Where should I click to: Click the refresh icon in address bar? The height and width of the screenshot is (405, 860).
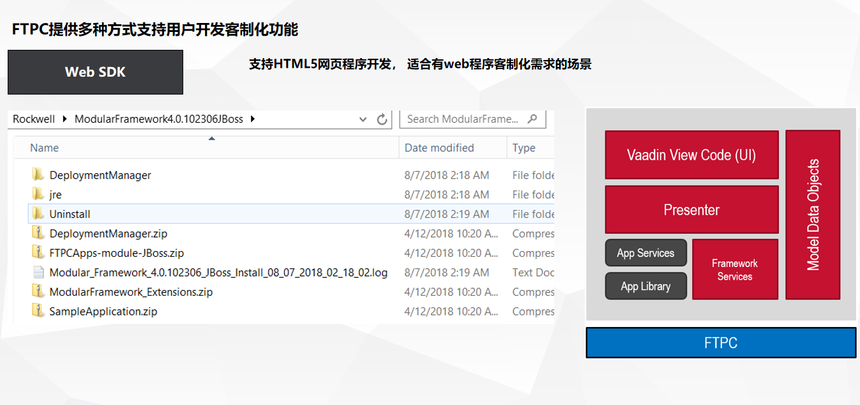click(382, 119)
